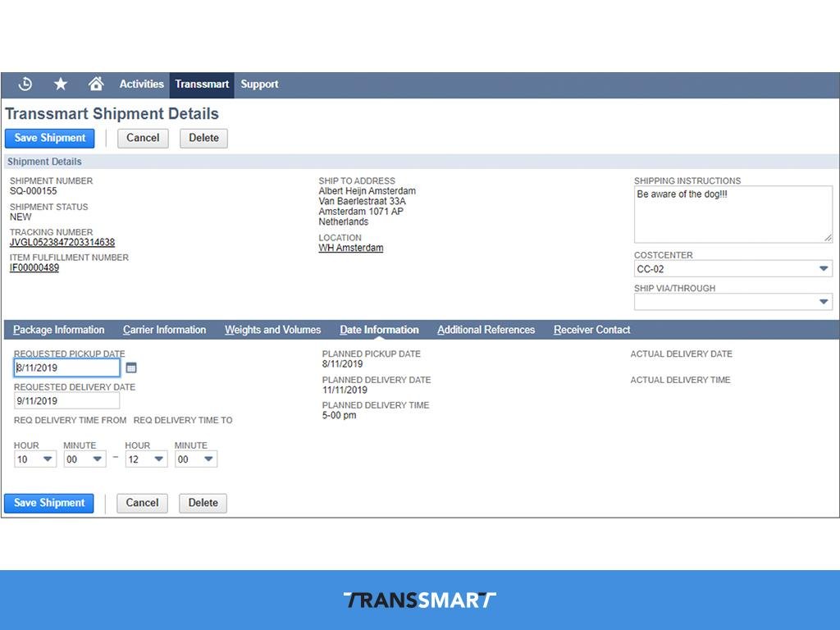Open the Support menu
840x630 pixels.
pos(259,84)
